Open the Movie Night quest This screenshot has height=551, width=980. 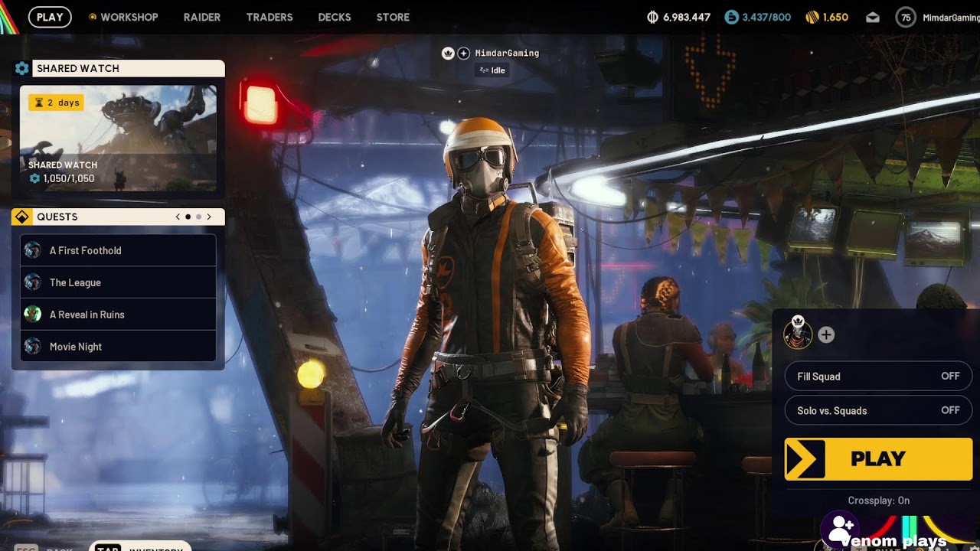click(x=118, y=347)
